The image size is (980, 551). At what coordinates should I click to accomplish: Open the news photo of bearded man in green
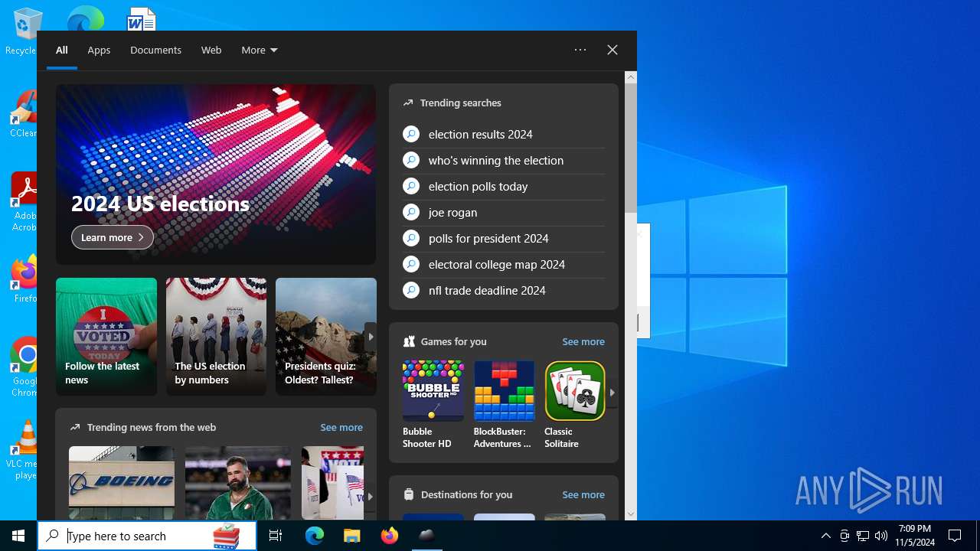pyautogui.click(x=238, y=483)
